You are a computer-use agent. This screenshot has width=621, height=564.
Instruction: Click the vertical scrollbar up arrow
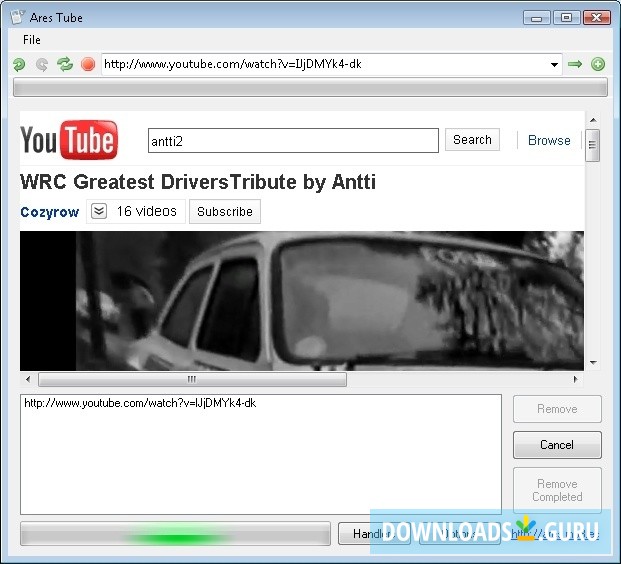[x=593, y=120]
